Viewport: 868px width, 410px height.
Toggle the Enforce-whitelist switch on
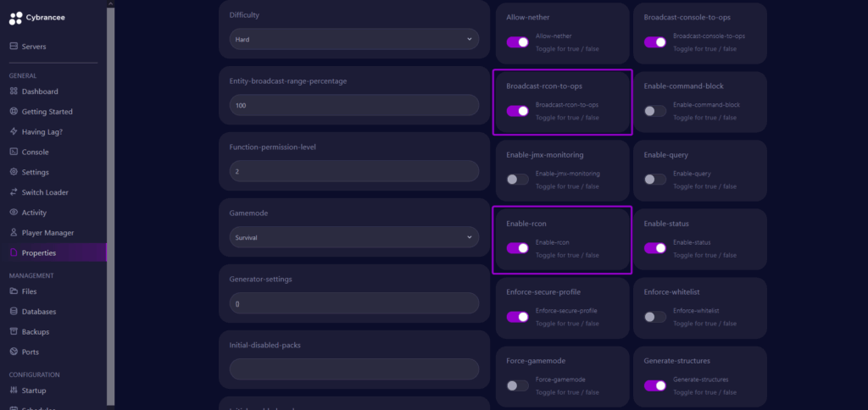(655, 317)
